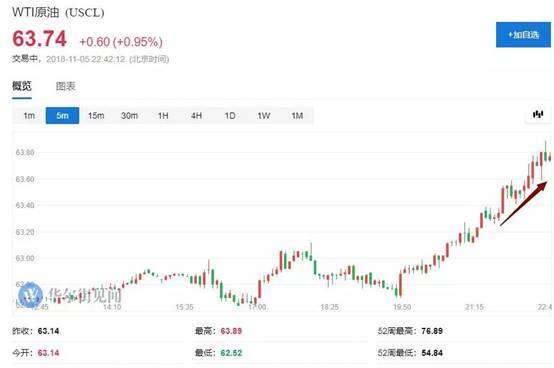This screenshot has height=368, width=554.
Task: Click the 63.60 price axis label
Action: [25, 179]
